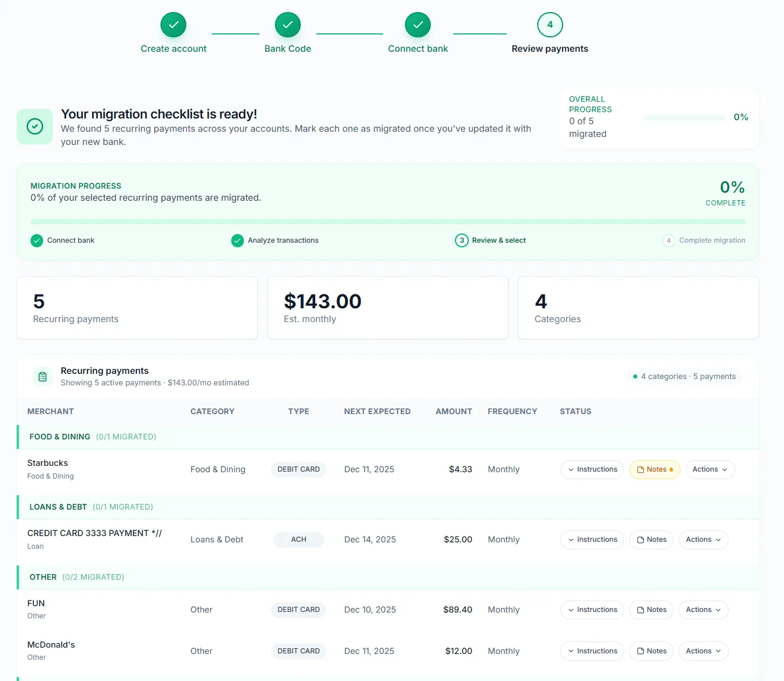This screenshot has width=784, height=681.
Task: Open Actions dropdown for Starbucks
Action: pyautogui.click(x=710, y=469)
